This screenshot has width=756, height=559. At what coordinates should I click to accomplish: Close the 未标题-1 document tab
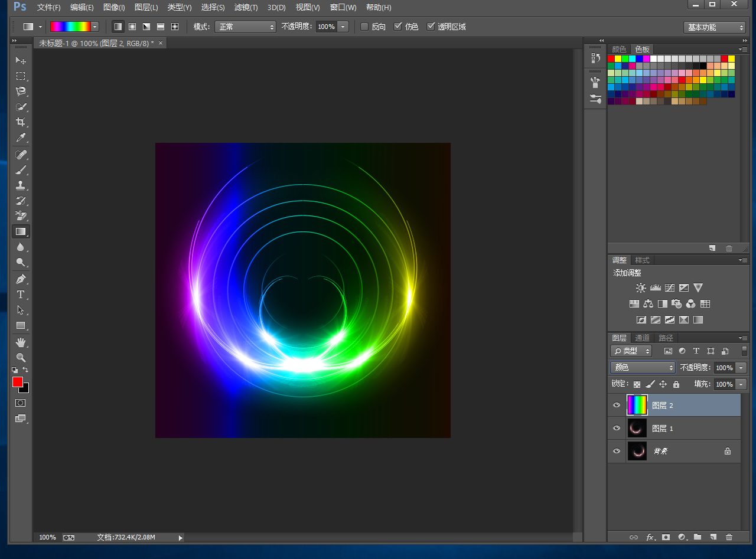coord(161,43)
